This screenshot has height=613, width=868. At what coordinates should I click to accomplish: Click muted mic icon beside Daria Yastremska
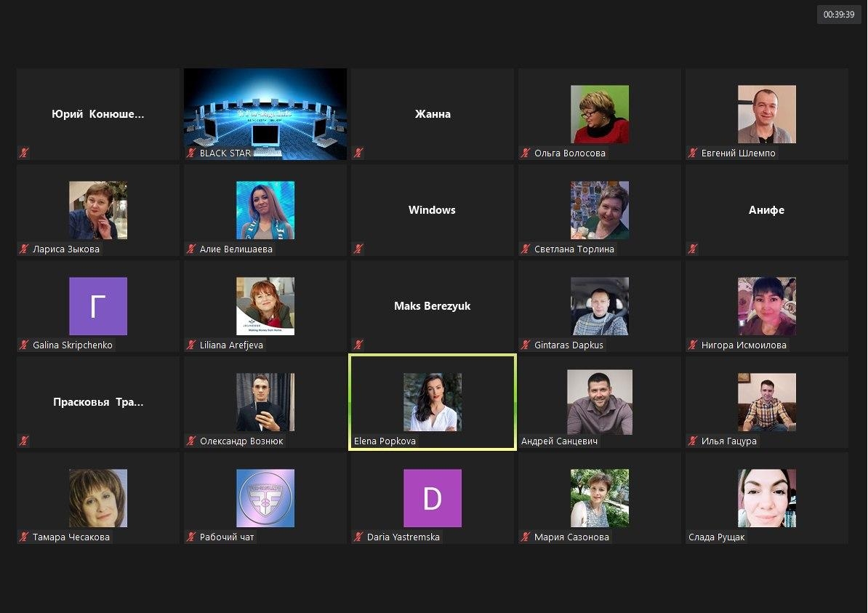(x=358, y=537)
